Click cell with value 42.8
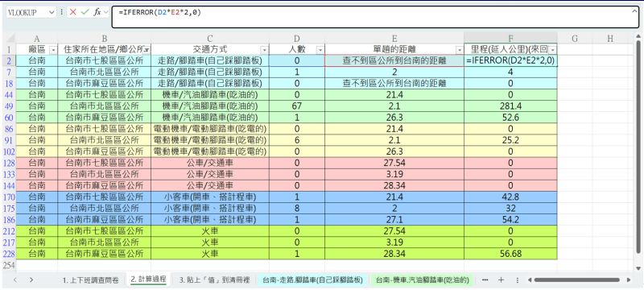Screen dimensions: 644x290 coord(510,197)
